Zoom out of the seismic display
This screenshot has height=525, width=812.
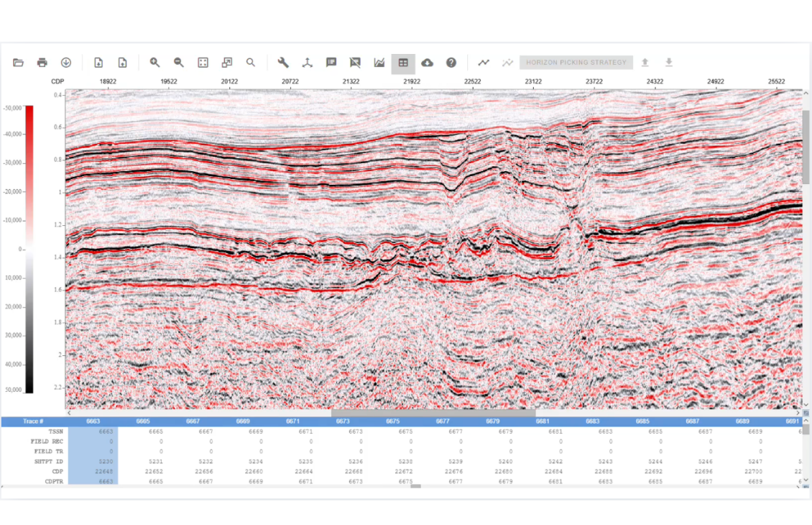(x=179, y=63)
